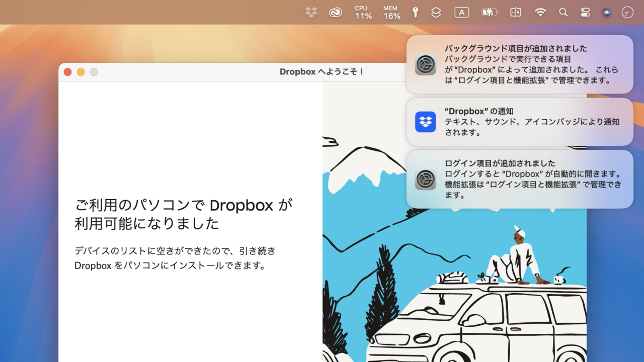This screenshot has width=644, height=362.
Task: Click the MEM 16% usage indicator
Action: [391, 13]
